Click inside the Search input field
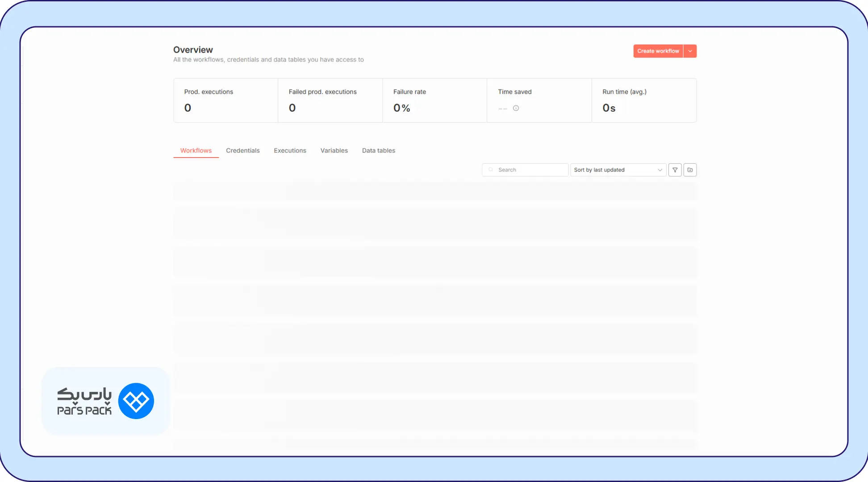Viewport: 868px width, 482px height. 525,170
